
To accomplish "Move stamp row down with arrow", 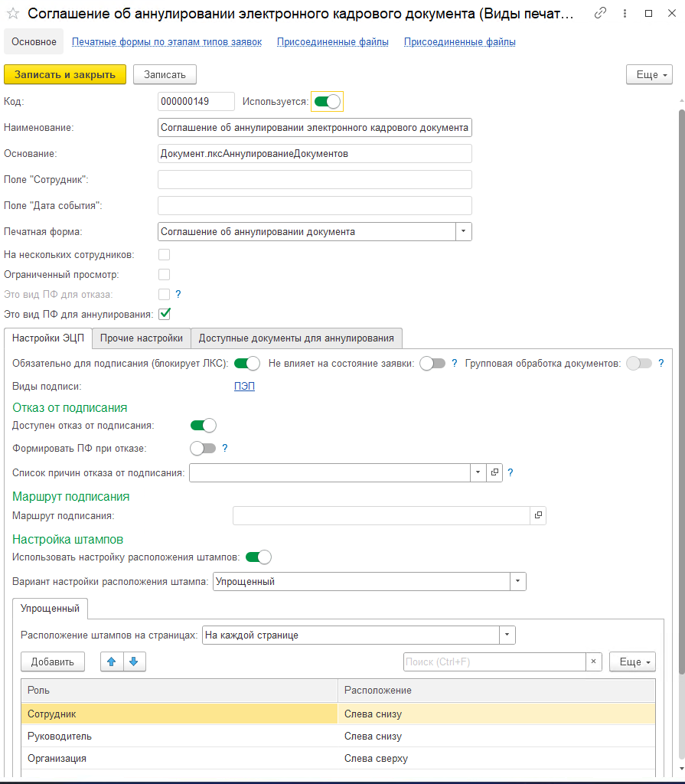I will pyautogui.click(x=134, y=661).
